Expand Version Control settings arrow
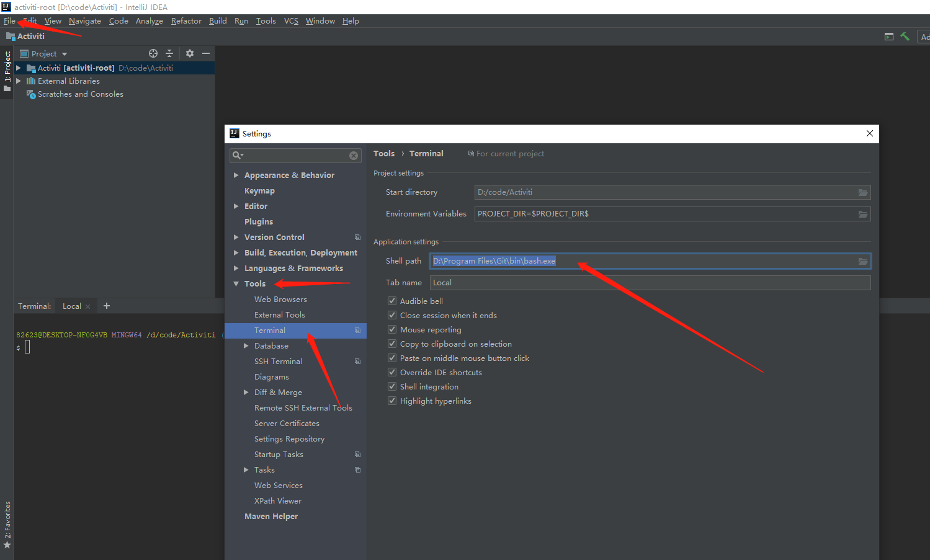 pyautogui.click(x=236, y=238)
